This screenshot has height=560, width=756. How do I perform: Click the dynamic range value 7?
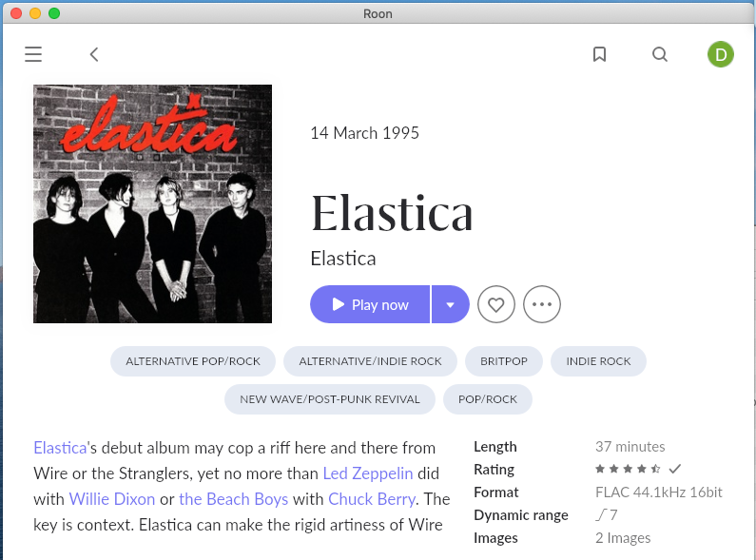coord(607,514)
